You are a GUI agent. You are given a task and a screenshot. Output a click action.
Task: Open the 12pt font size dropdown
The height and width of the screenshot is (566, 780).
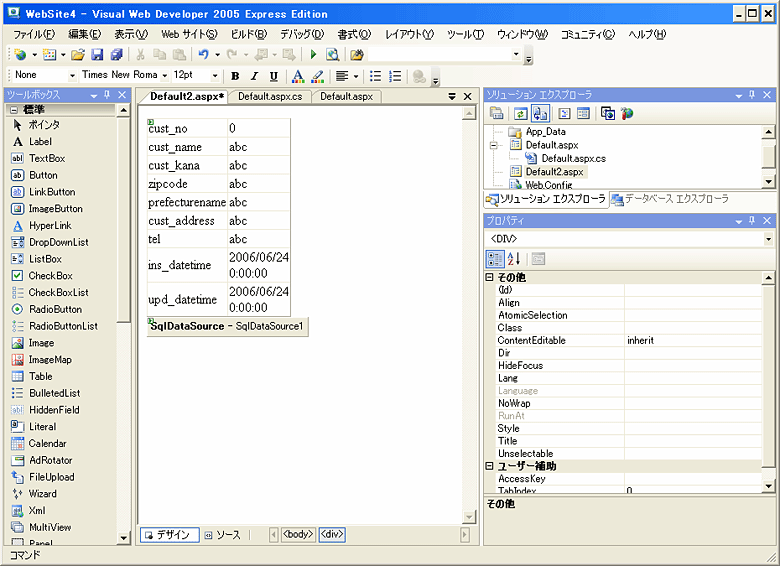click(215, 76)
